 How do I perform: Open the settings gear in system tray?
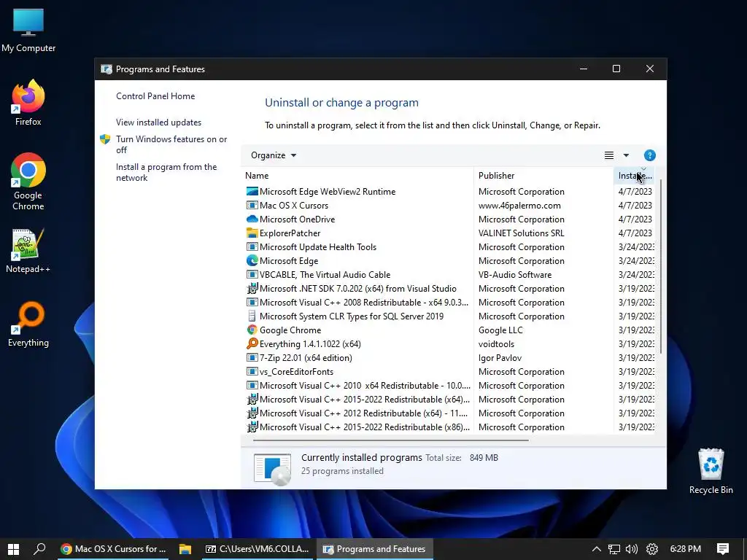pyautogui.click(x=651, y=549)
